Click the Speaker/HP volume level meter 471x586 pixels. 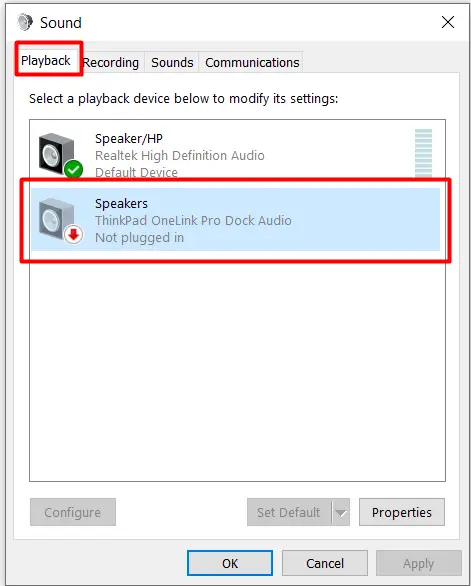[x=424, y=153]
